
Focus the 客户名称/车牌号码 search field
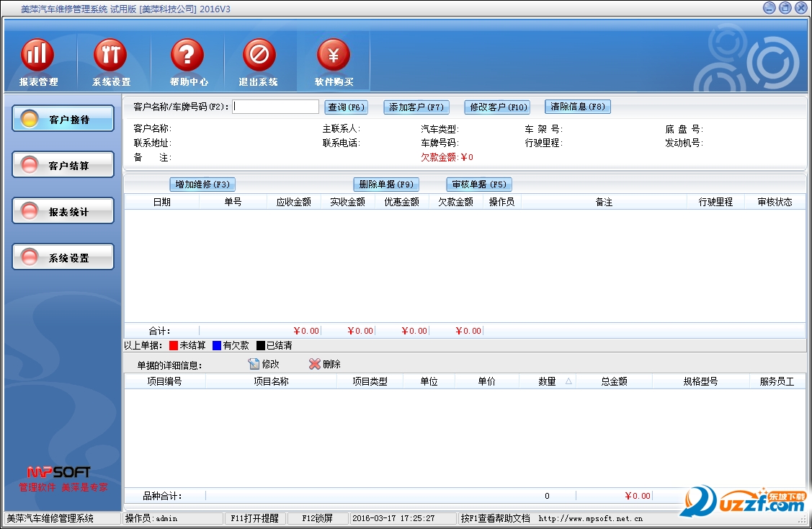click(x=275, y=107)
